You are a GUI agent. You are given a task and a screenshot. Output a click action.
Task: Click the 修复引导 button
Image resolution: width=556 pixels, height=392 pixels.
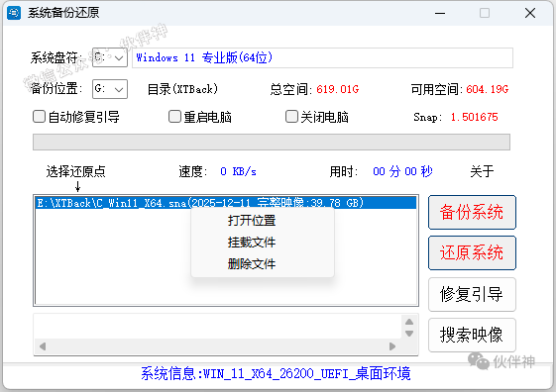coord(472,294)
